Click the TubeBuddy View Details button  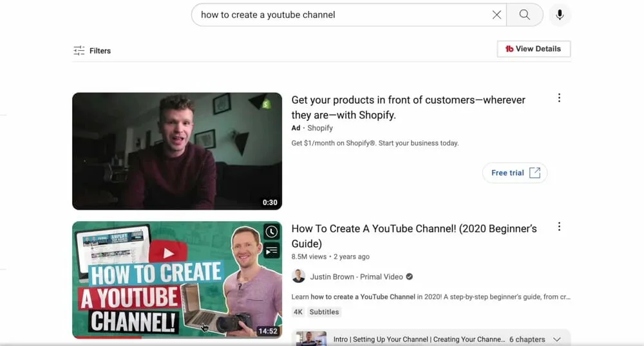(533, 49)
